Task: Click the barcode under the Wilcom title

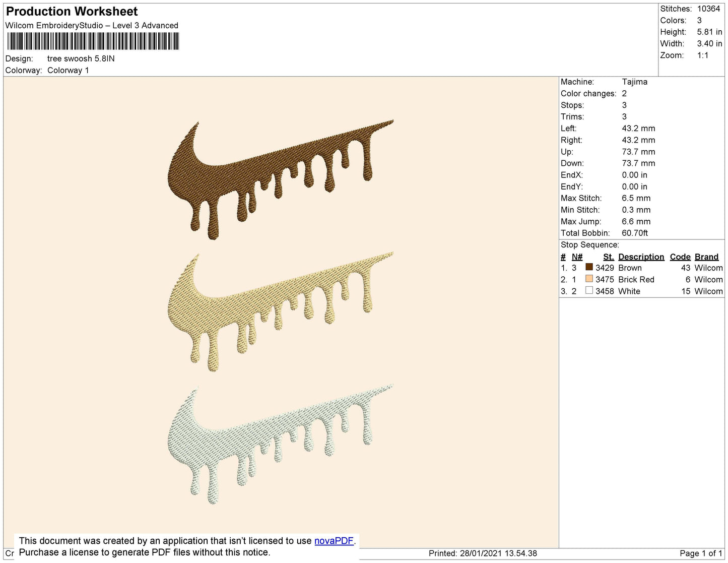Action: (x=93, y=41)
